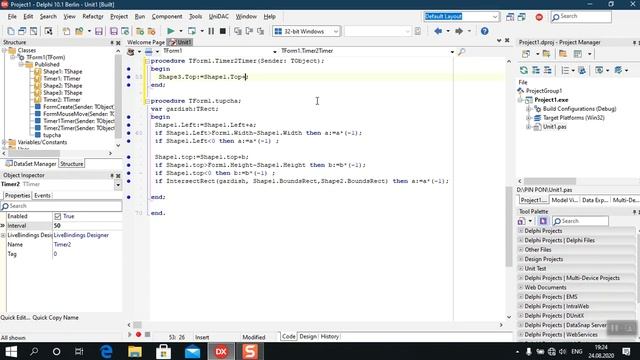Click the LiveBindings Designer link
The image size is (640, 360).
[81, 235]
